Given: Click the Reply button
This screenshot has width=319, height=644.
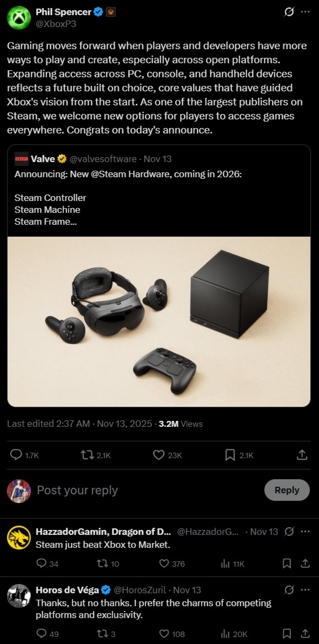Looking at the screenshot, I should pos(287,490).
